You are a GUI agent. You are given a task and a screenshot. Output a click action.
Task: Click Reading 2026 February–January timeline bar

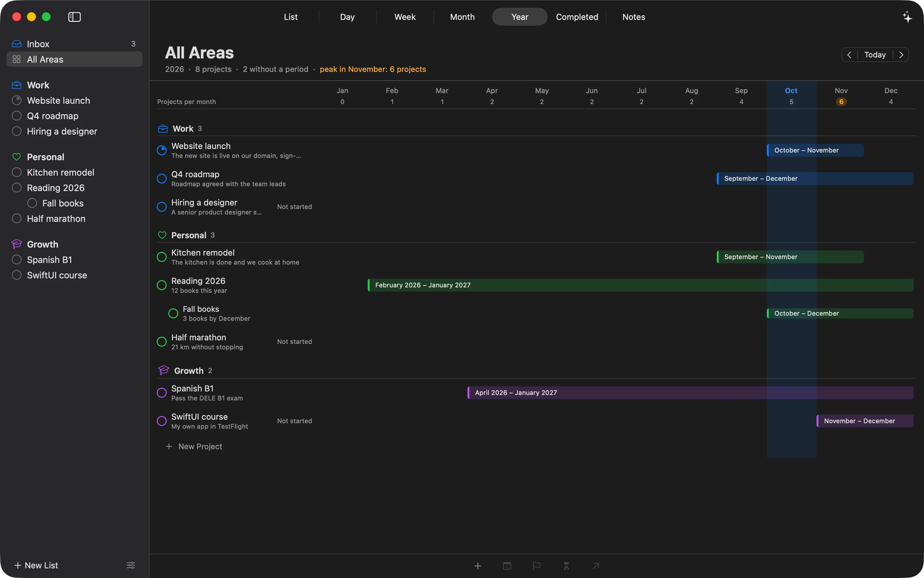click(641, 285)
